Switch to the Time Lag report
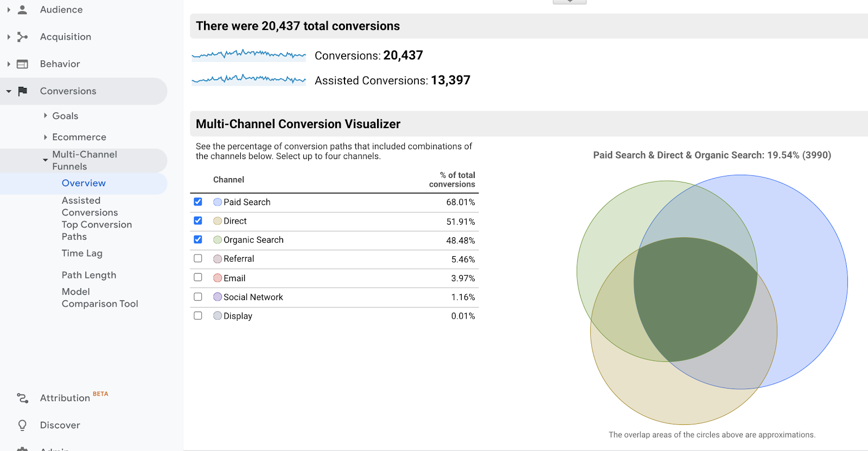This screenshot has width=868, height=451. 81,253
